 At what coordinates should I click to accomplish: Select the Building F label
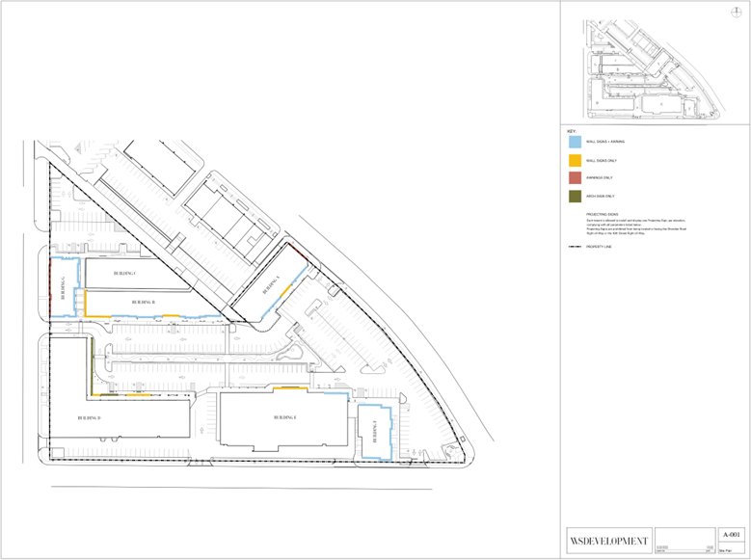(x=375, y=431)
